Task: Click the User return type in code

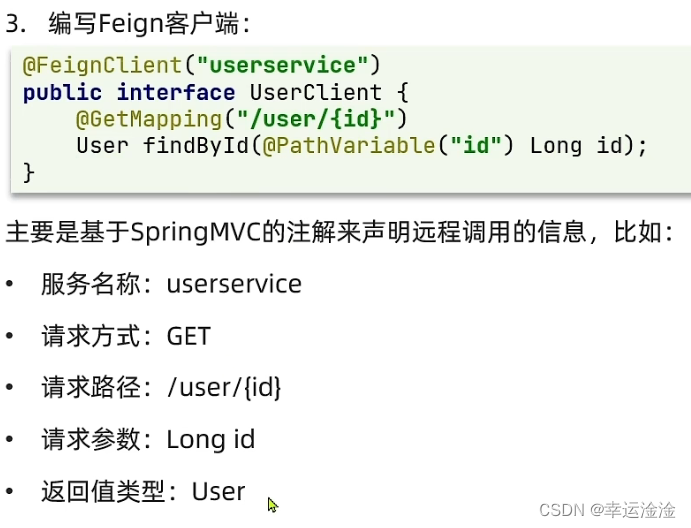Action: click(x=102, y=146)
